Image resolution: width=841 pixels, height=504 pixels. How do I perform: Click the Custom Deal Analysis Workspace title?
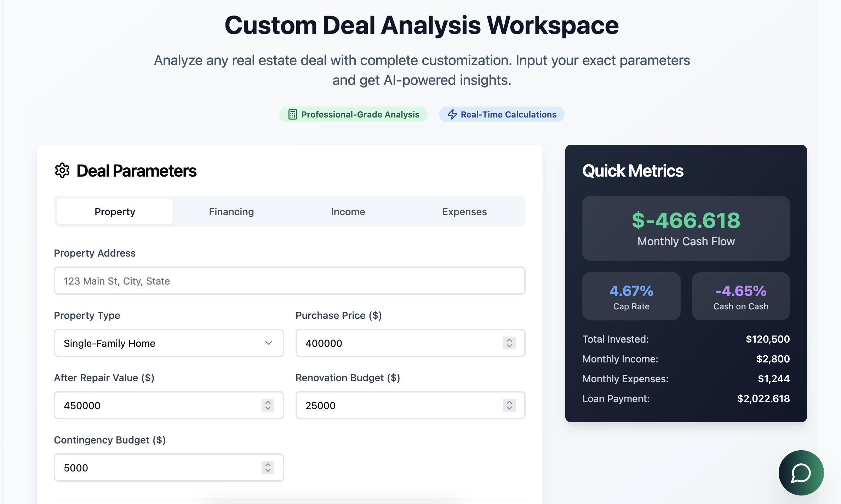pos(422,25)
